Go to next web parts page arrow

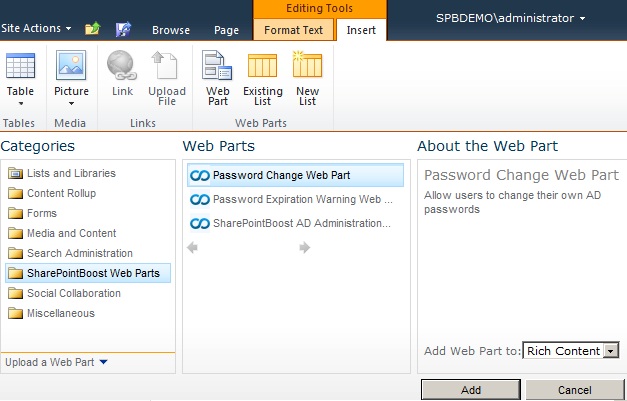coord(305,248)
